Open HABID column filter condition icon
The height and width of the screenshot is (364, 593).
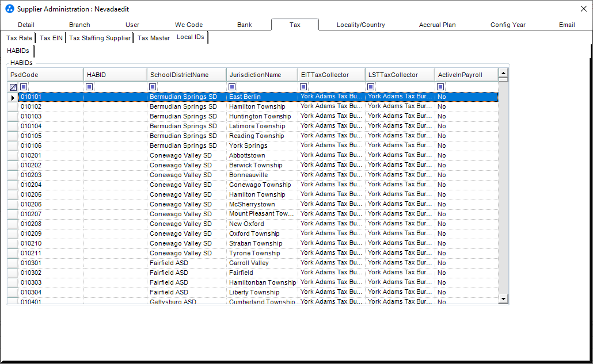[x=89, y=87]
